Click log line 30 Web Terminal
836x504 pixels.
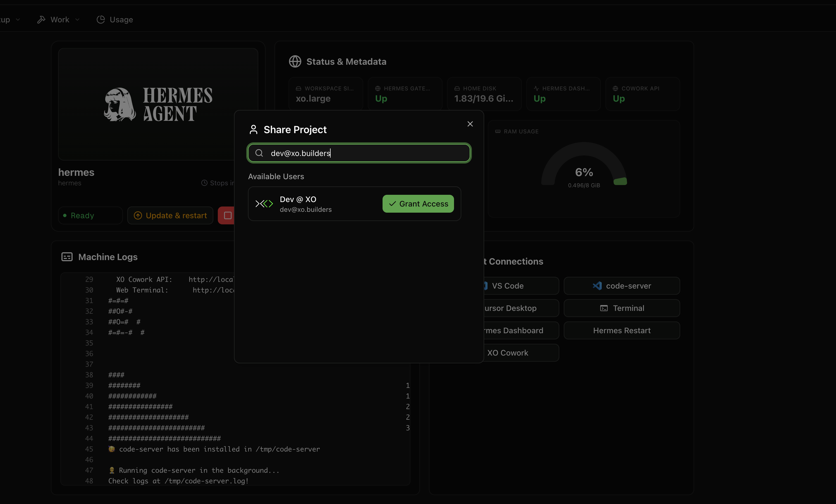pos(175,290)
